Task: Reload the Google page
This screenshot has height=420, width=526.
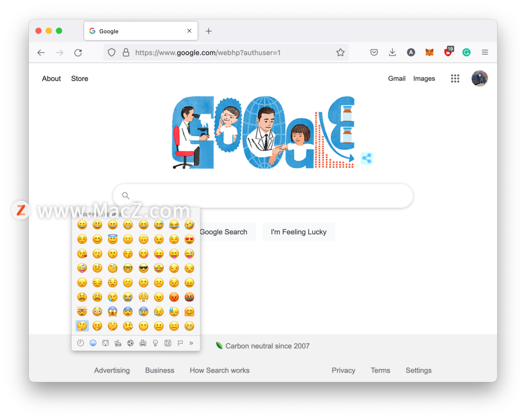Action: 78,53
